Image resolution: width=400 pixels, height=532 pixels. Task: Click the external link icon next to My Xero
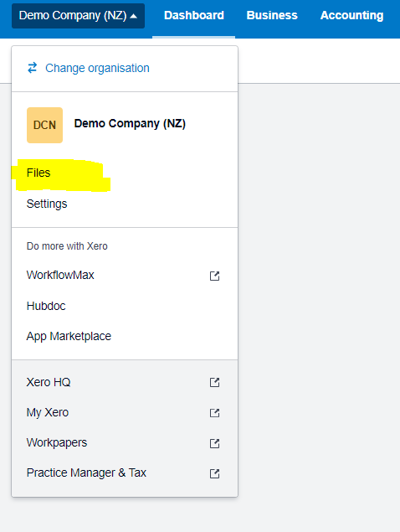(214, 413)
